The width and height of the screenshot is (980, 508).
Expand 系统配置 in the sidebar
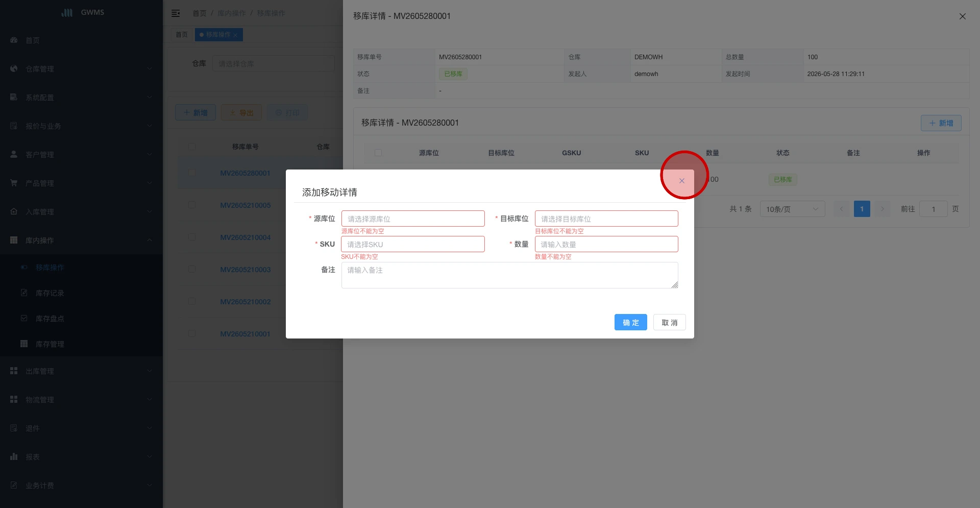(x=82, y=97)
